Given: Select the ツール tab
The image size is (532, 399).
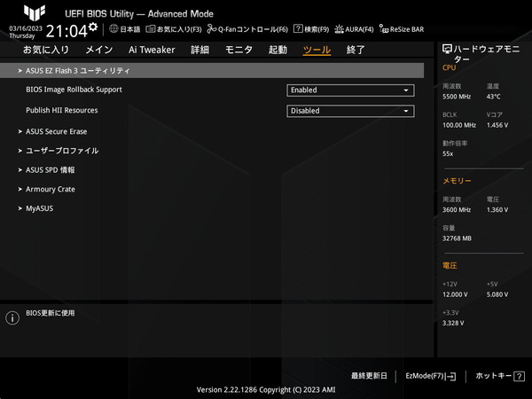Looking at the screenshot, I should point(317,50).
